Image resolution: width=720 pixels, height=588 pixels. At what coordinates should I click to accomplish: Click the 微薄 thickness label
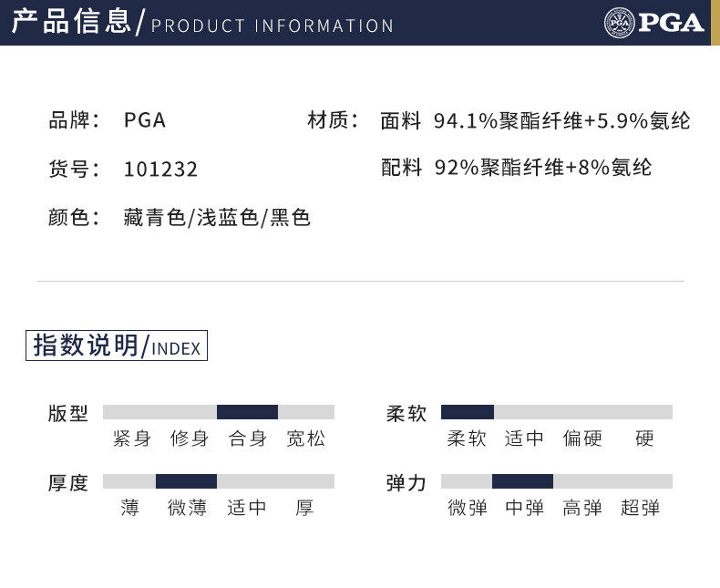pos(188,508)
